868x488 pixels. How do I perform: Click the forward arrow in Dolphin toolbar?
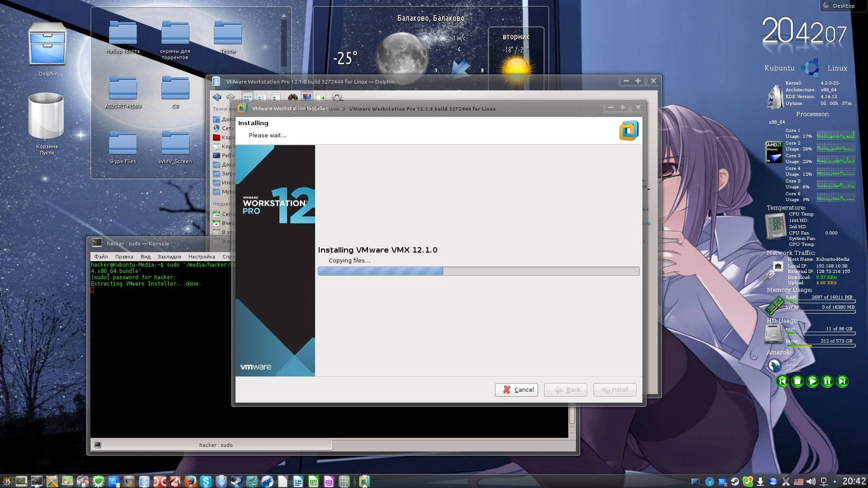click(231, 97)
